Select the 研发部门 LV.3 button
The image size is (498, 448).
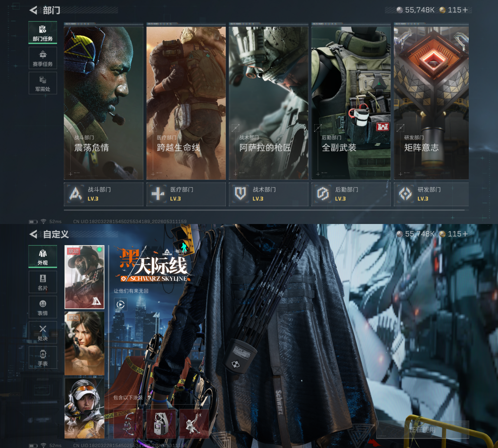click(x=432, y=194)
